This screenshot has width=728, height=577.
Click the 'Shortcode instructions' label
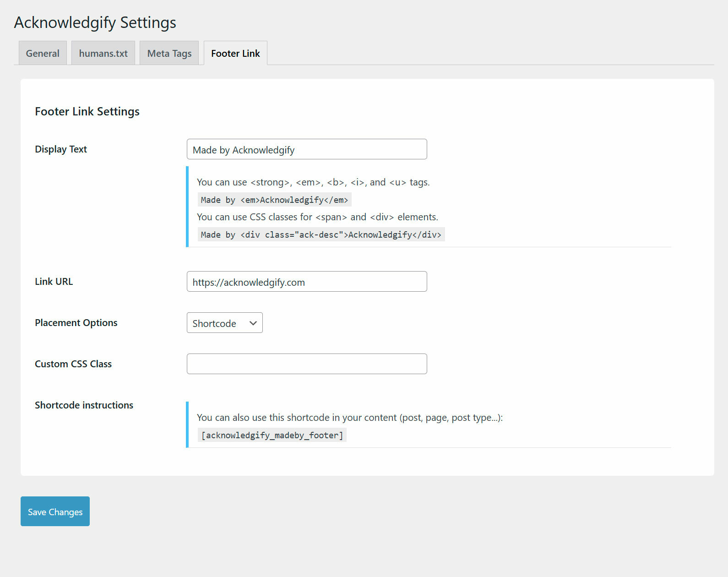coord(84,405)
